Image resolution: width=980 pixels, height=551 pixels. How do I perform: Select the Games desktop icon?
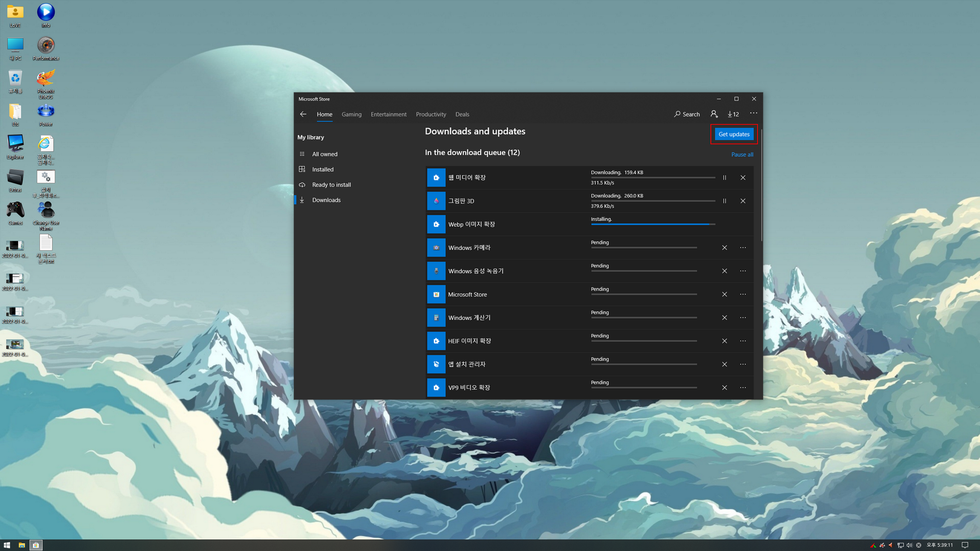[15, 213]
